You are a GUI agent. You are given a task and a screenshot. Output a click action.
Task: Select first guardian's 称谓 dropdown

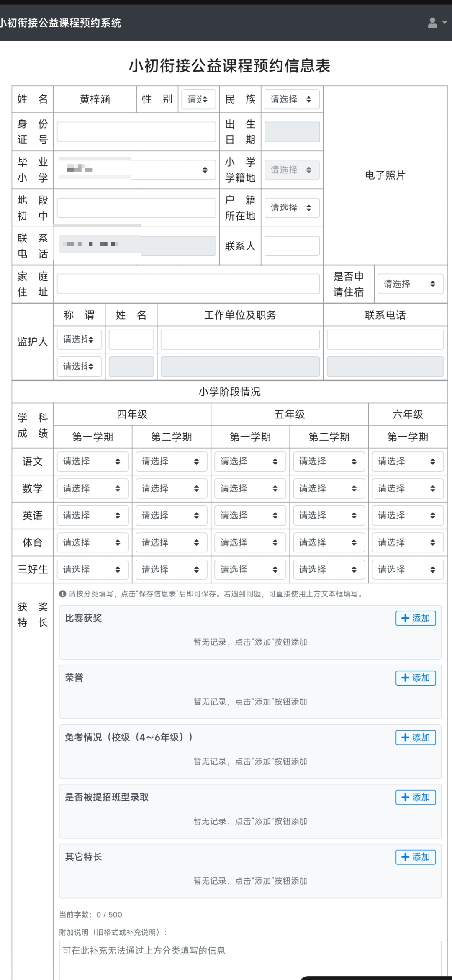[79, 339]
